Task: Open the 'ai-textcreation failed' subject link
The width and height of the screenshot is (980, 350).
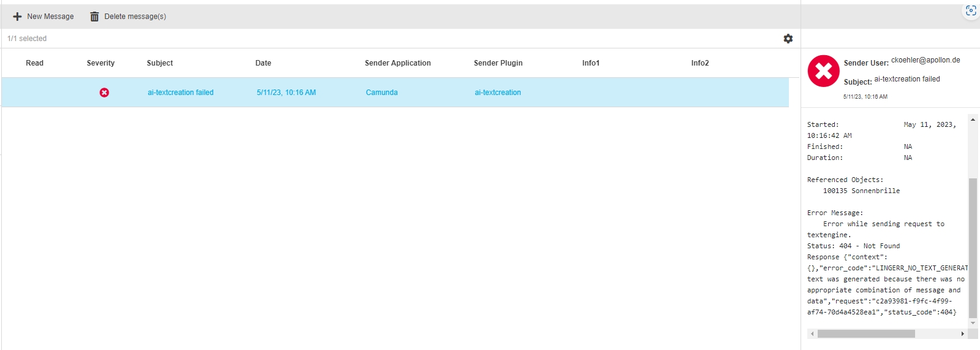Action: (x=180, y=93)
